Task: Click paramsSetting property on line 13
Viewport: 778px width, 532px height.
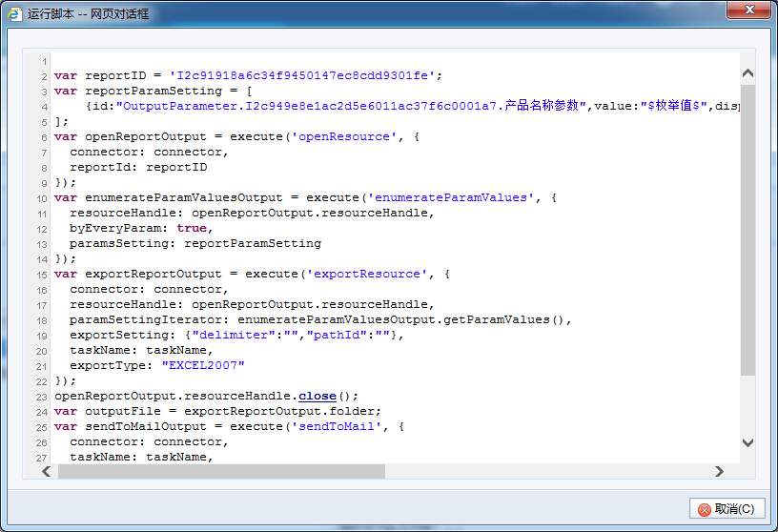Action: [x=119, y=243]
